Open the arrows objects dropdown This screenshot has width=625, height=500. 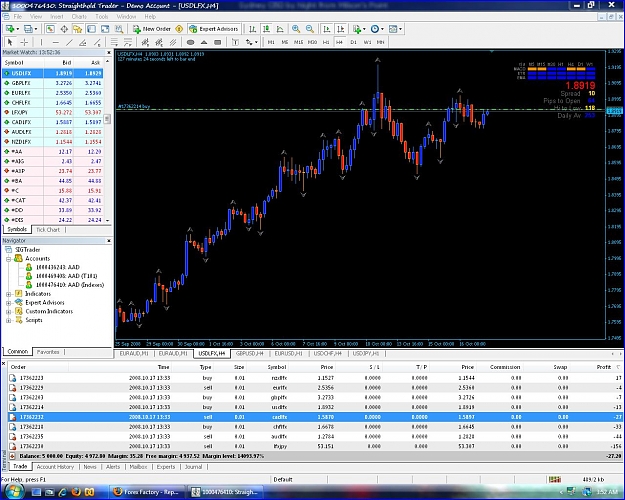252,42
